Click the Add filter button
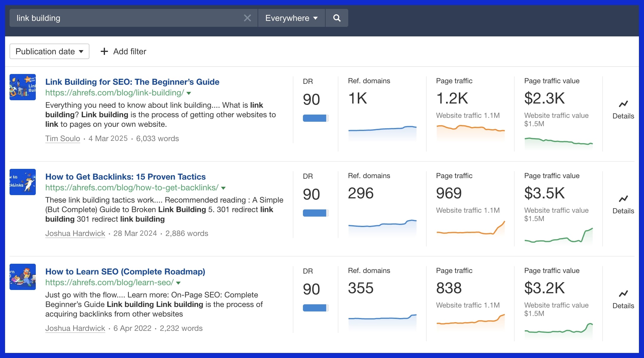 click(123, 51)
